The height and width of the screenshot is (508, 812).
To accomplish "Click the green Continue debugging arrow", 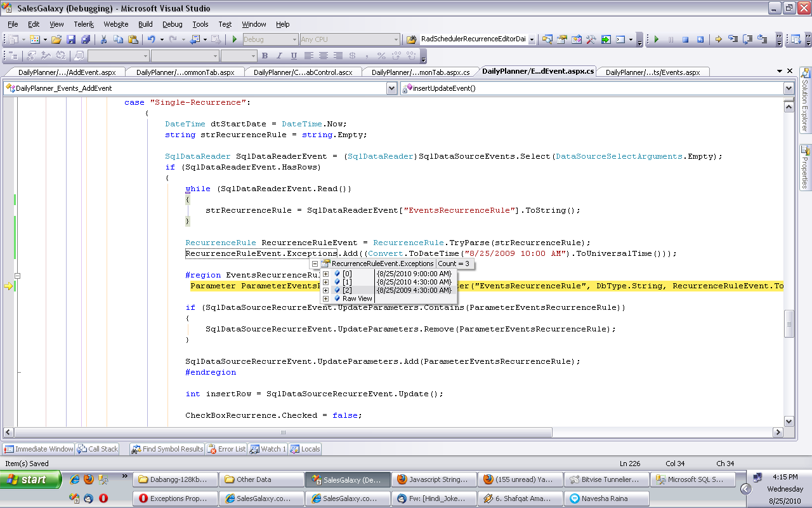I will click(x=657, y=39).
